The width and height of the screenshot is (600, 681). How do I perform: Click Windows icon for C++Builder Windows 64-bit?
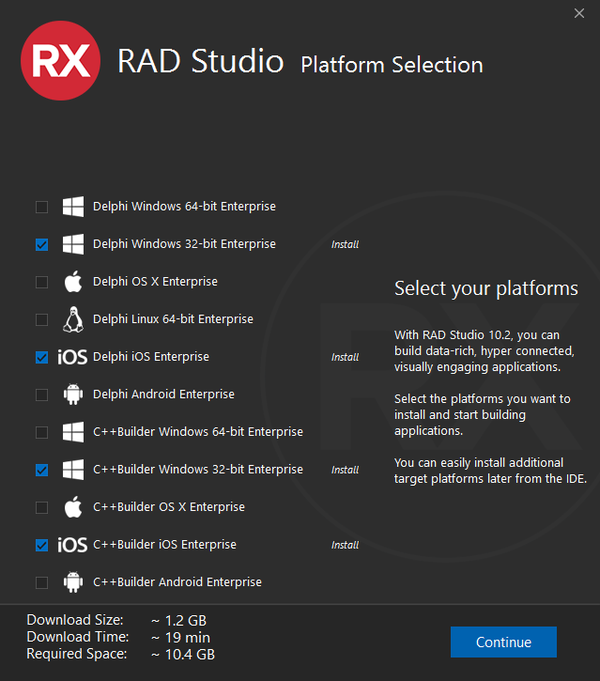pos(73,432)
